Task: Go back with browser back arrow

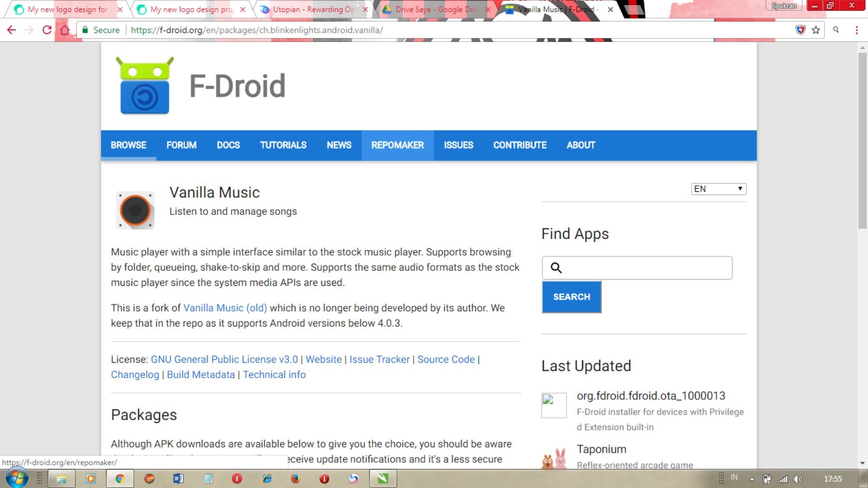Action: click(x=11, y=30)
